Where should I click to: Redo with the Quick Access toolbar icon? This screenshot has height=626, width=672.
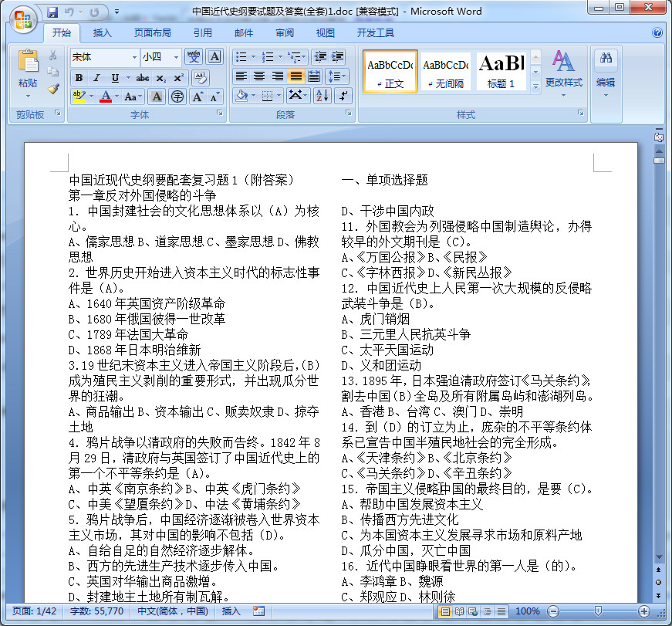(x=94, y=12)
